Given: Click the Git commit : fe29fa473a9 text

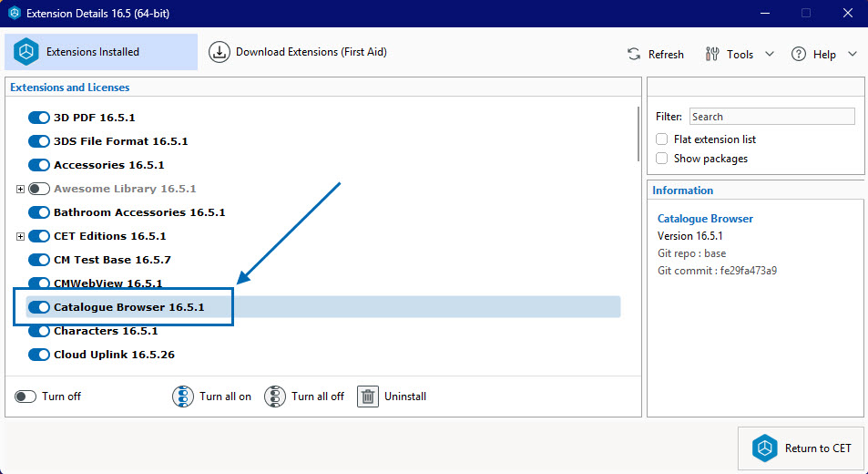Looking at the screenshot, I should [x=717, y=271].
